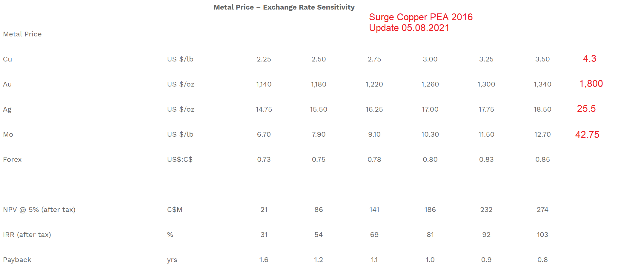This screenshot has height=268, width=644.
Task: Click the 'Metal Price – Exchange Rate Sensitivity' title
Action: 284,7
